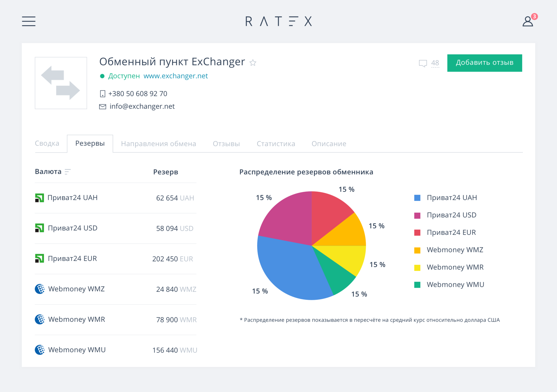Click the reserve value 202 450 EUR

pos(173,259)
